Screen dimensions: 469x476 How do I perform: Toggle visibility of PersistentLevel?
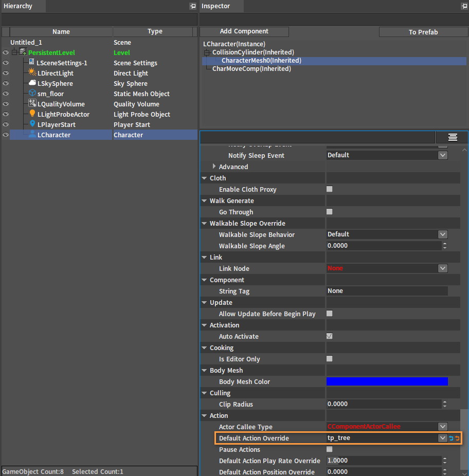pos(6,52)
